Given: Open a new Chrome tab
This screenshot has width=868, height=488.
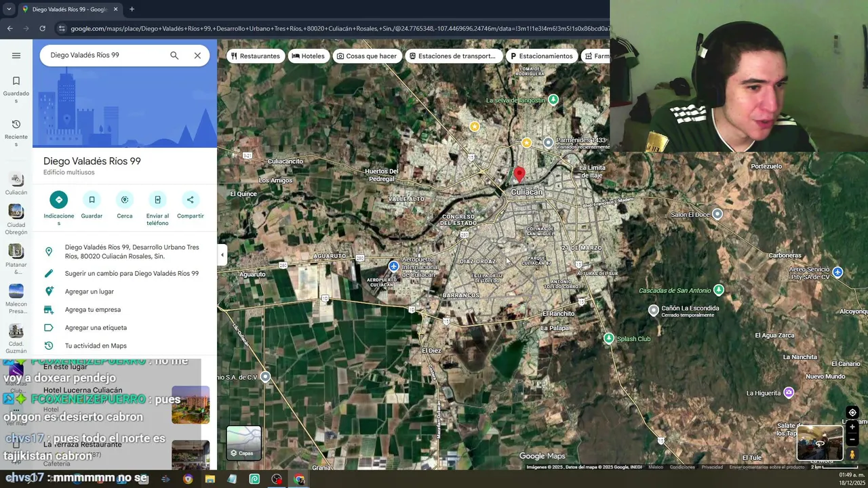Looking at the screenshot, I should [132, 9].
